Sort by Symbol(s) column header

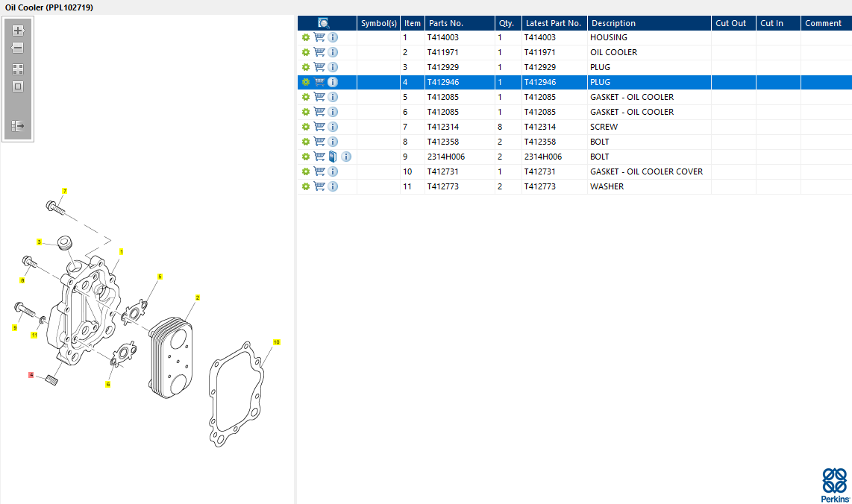pos(379,23)
